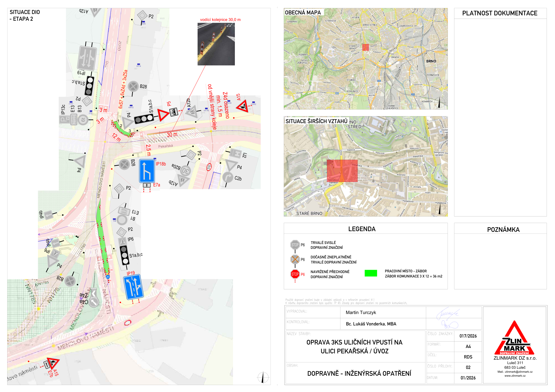The height and width of the screenshot is (392, 555).
Task: Select the POZNÁMKA heading
Action: 503,230
